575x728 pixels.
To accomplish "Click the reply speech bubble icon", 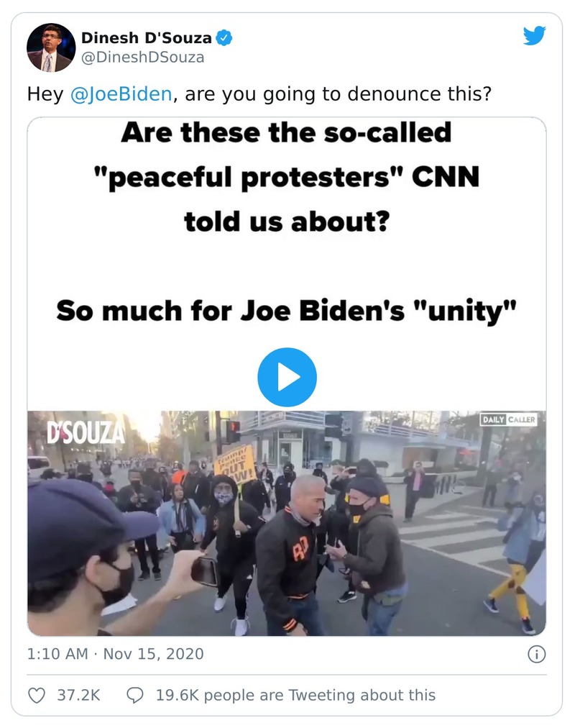I will click(136, 695).
